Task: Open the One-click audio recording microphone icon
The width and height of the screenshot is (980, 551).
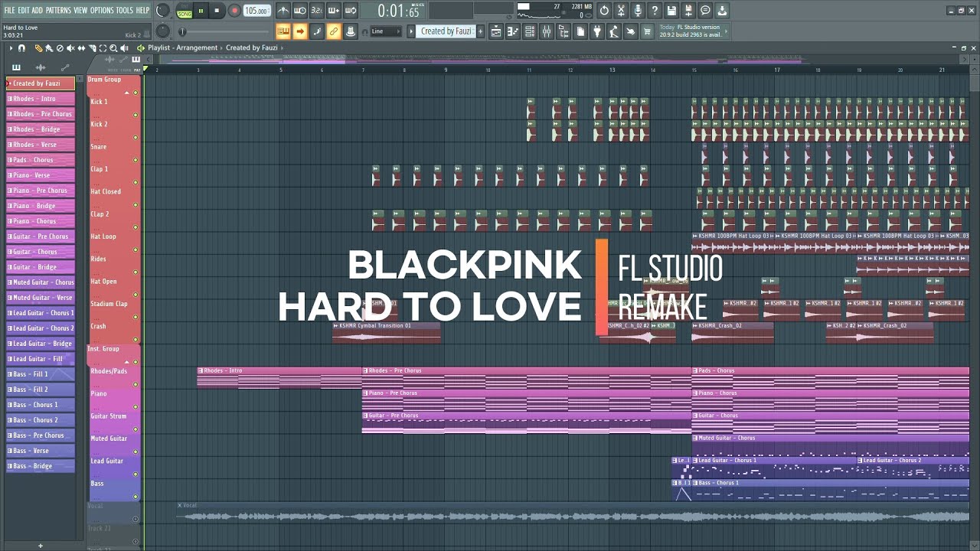Action: pyautogui.click(x=637, y=11)
